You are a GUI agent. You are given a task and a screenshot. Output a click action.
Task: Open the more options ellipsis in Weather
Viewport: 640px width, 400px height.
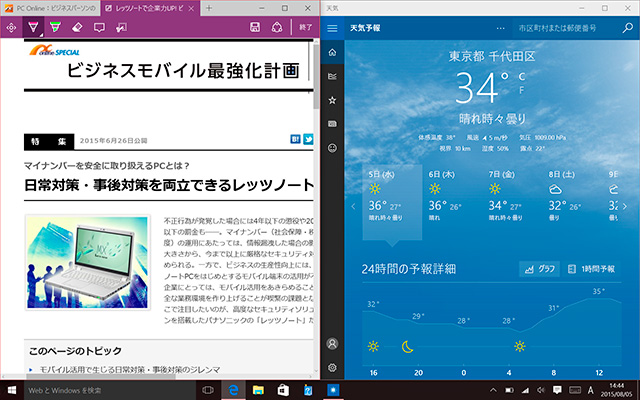500,28
